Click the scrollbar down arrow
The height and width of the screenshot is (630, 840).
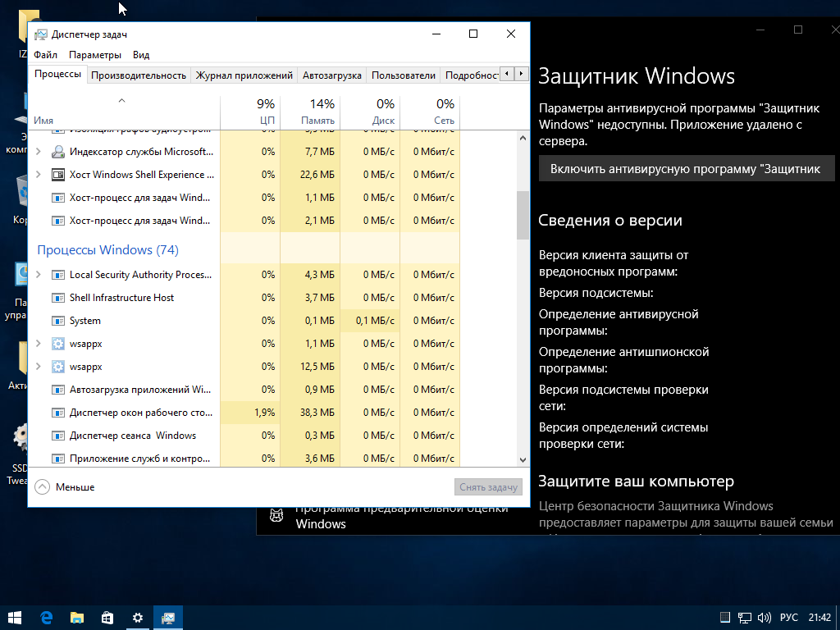point(523,459)
